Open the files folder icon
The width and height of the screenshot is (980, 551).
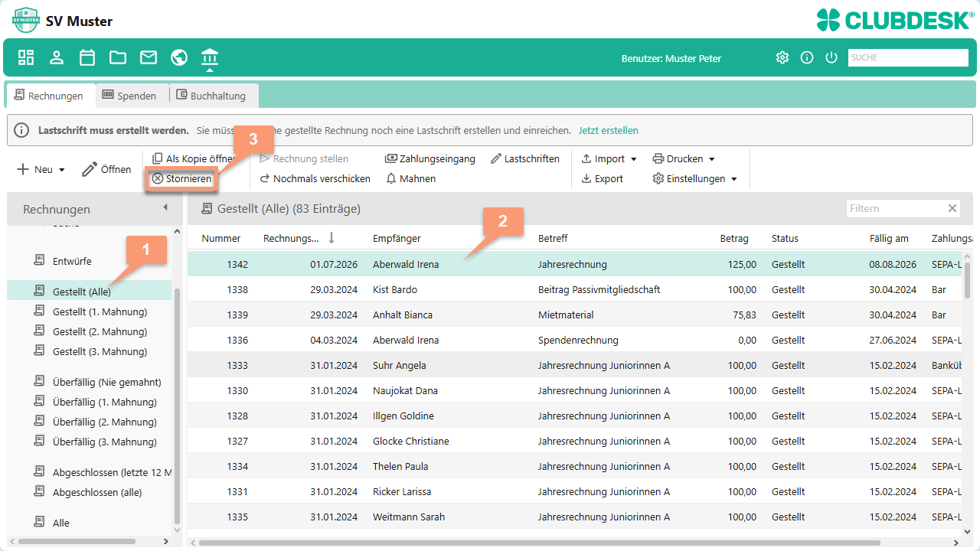click(x=118, y=57)
